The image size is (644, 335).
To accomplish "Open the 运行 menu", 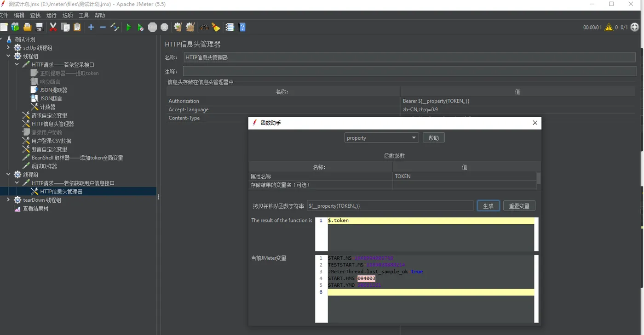I will (52, 15).
